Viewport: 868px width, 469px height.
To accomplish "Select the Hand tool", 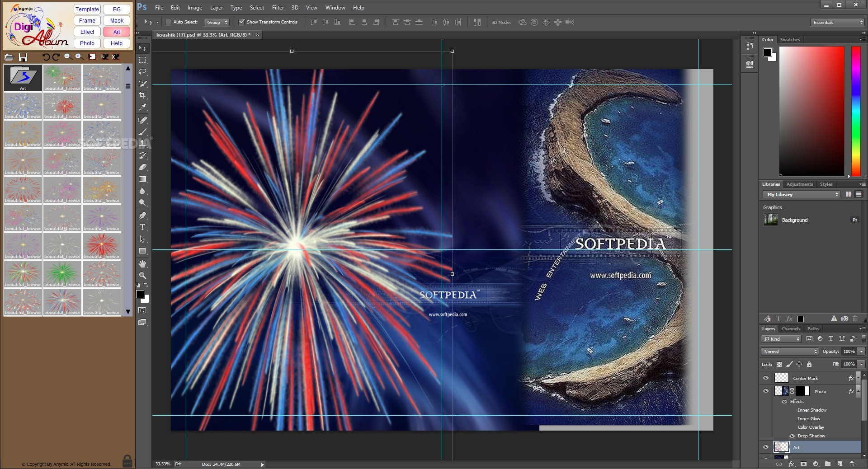I will pyautogui.click(x=142, y=263).
